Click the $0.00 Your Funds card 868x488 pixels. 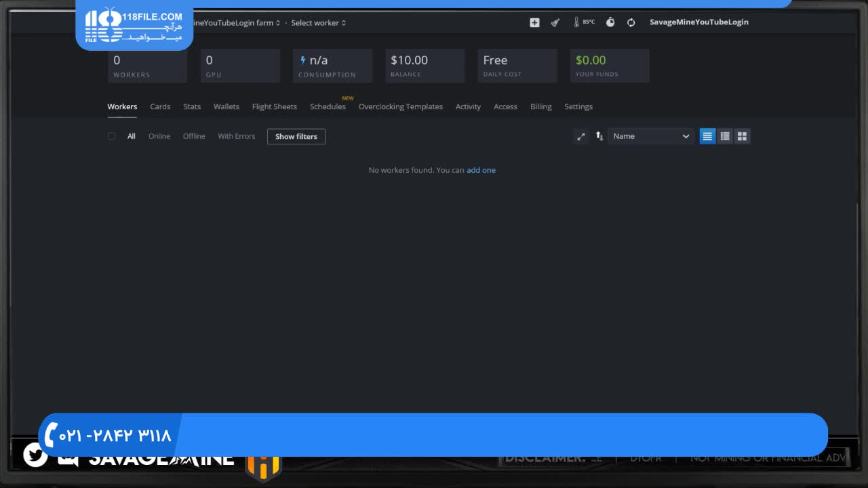click(x=610, y=66)
